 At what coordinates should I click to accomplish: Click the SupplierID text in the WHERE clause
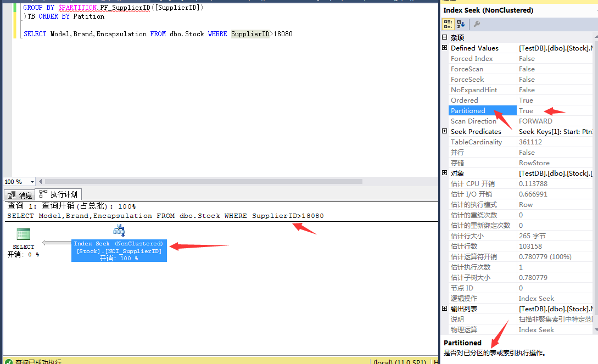pos(250,34)
